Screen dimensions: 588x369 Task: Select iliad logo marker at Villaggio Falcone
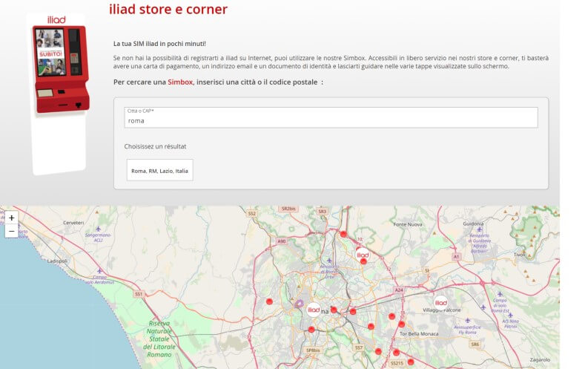coord(440,303)
